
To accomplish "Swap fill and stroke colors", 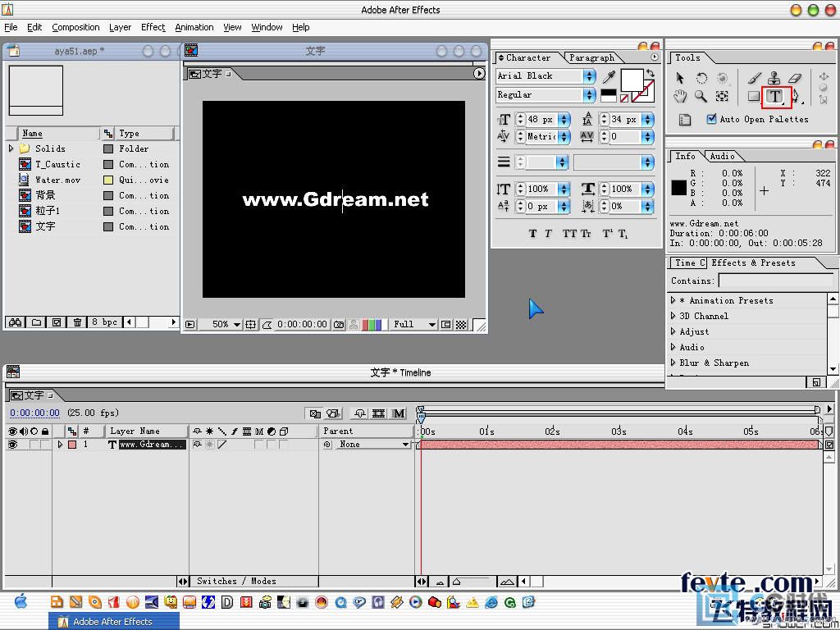I will click(x=651, y=73).
